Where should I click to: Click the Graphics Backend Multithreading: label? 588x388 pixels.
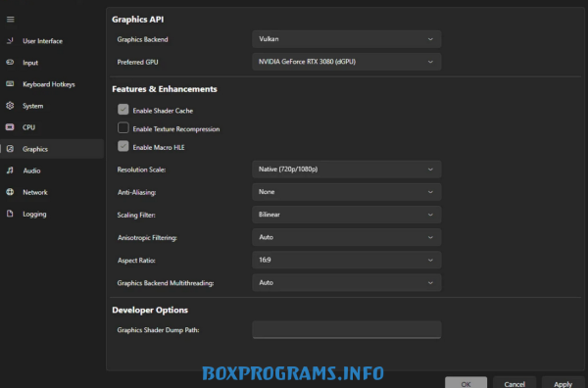(x=166, y=283)
